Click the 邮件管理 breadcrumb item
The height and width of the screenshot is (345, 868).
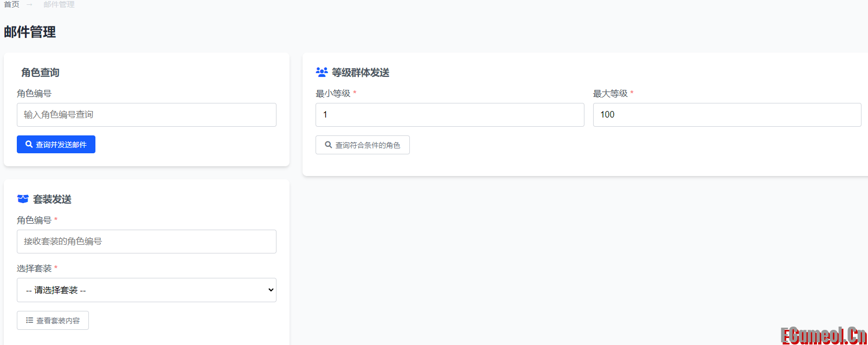(x=59, y=4)
